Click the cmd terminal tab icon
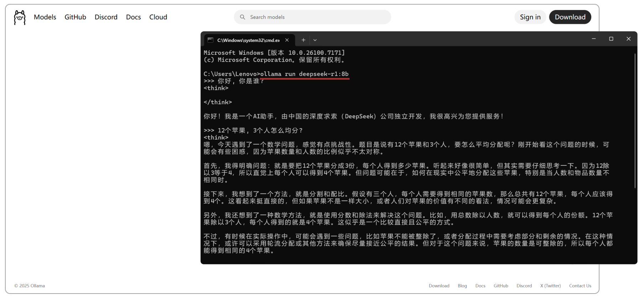 (210, 40)
